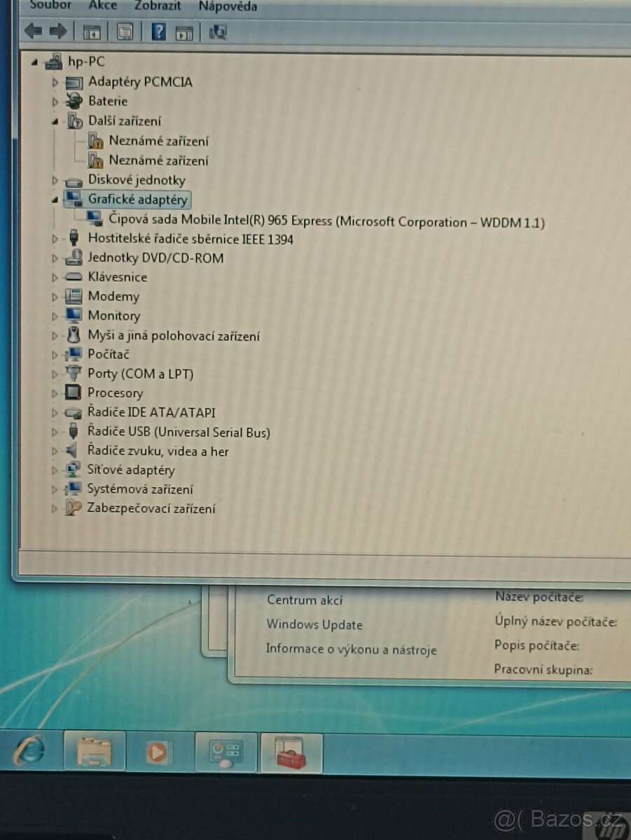Screen dimensions: 631x840
Task: Open Windows Media Player from the taskbar
Action: pyautogui.click(x=158, y=752)
